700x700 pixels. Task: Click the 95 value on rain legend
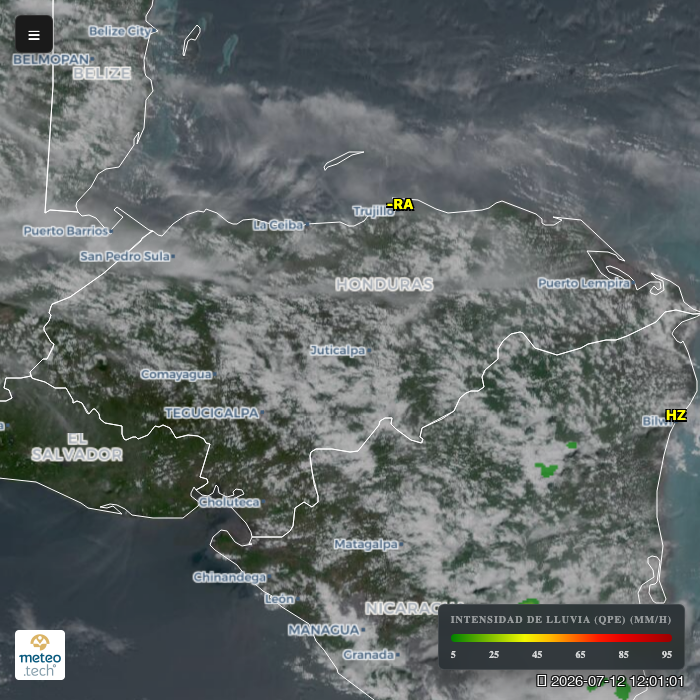point(667,654)
